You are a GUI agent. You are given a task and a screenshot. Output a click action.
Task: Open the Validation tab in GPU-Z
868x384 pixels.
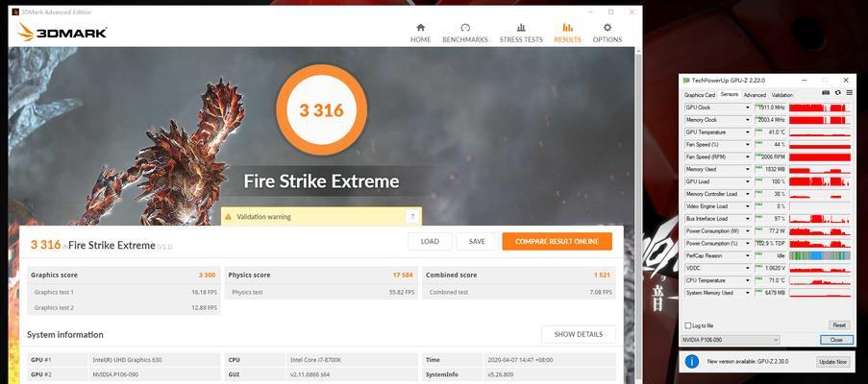tap(781, 95)
